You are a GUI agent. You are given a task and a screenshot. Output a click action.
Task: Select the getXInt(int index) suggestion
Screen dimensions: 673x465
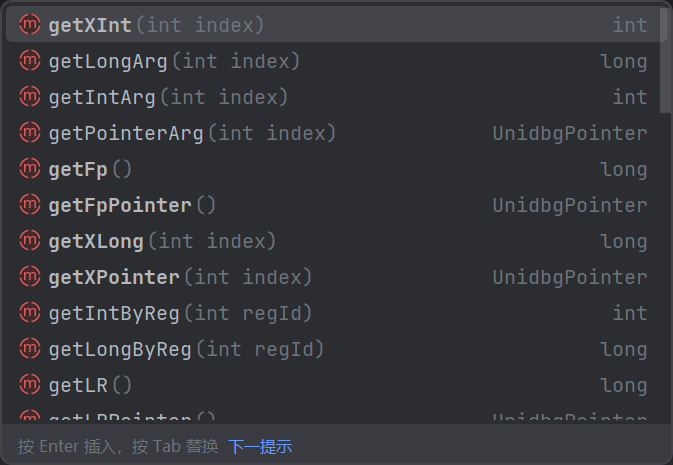tap(333, 24)
